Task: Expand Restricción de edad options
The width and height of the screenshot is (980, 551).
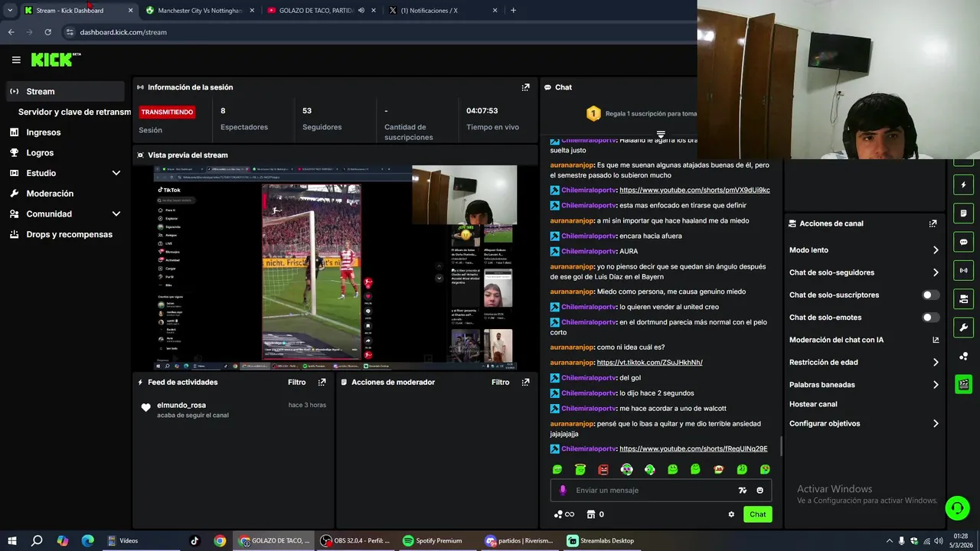Action: pyautogui.click(x=936, y=363)
